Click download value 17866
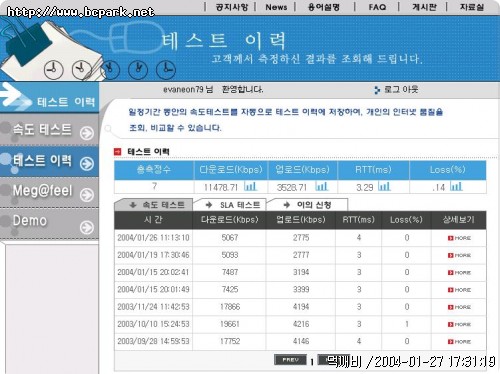This screenshot has height=374, width=500. click(230, 307)
